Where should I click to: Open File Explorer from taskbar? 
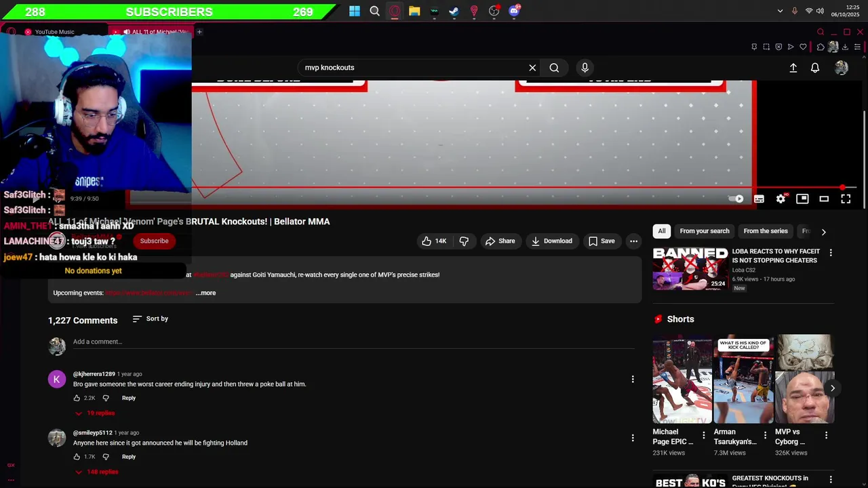click(x=414, y=11)
